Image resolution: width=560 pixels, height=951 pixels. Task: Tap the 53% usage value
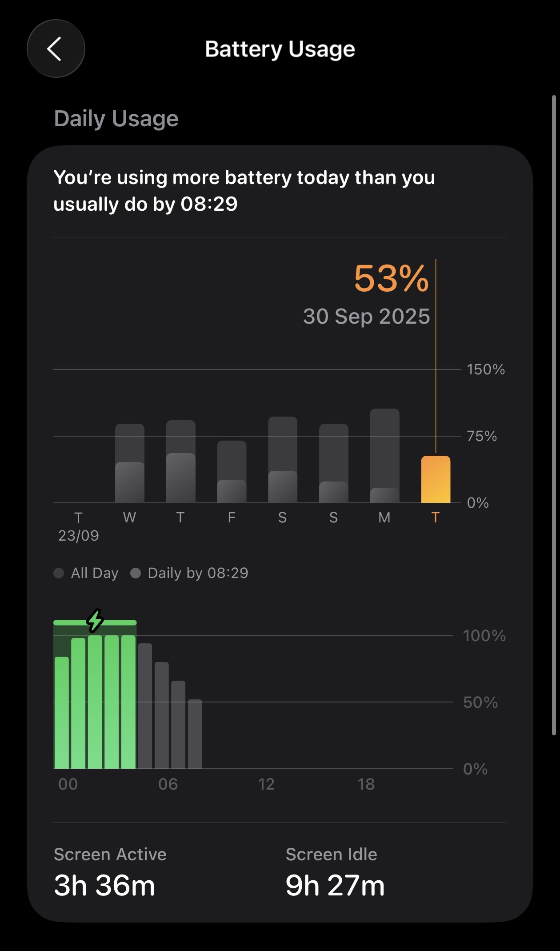pyautogui.click(x=391, y=279)
